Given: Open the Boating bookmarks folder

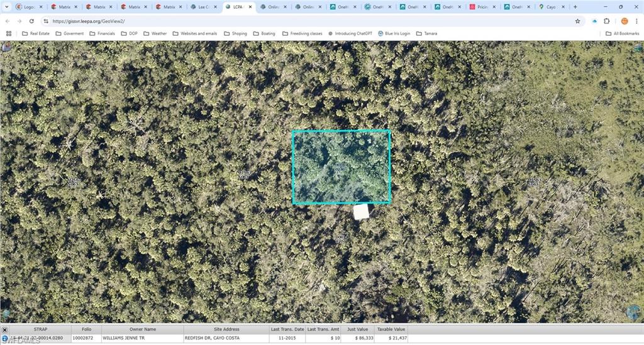Looking at the screenshot, I should 264,34.
